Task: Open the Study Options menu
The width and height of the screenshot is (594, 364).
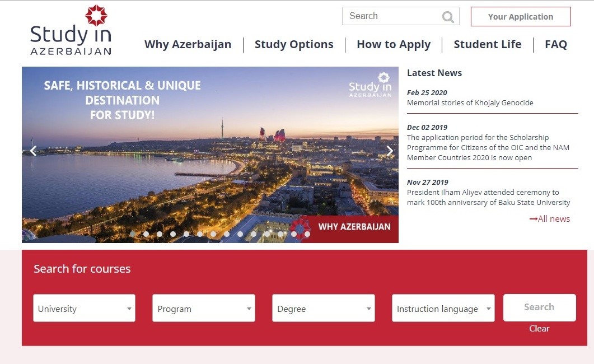Action: click(294, 44)
